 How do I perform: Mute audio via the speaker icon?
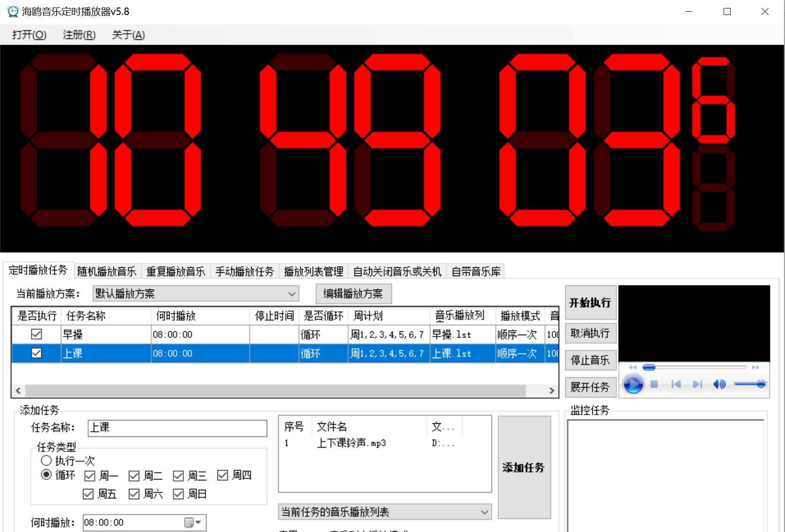719,384
